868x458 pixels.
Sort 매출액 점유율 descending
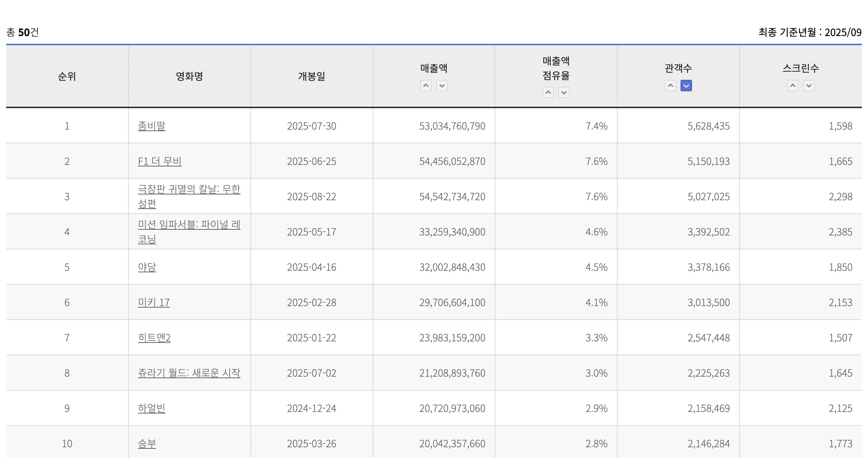(x=564, y=92)
